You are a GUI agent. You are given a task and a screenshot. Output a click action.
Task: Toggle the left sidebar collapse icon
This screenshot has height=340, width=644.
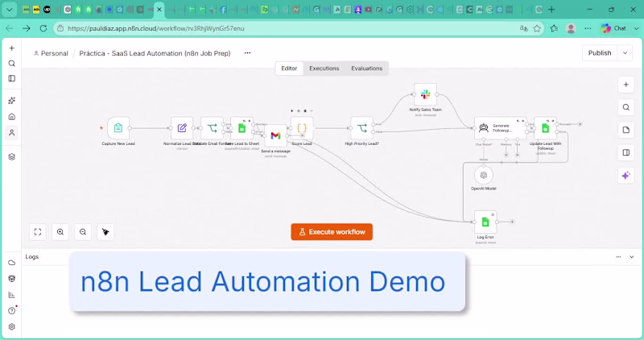click(12, 78)
